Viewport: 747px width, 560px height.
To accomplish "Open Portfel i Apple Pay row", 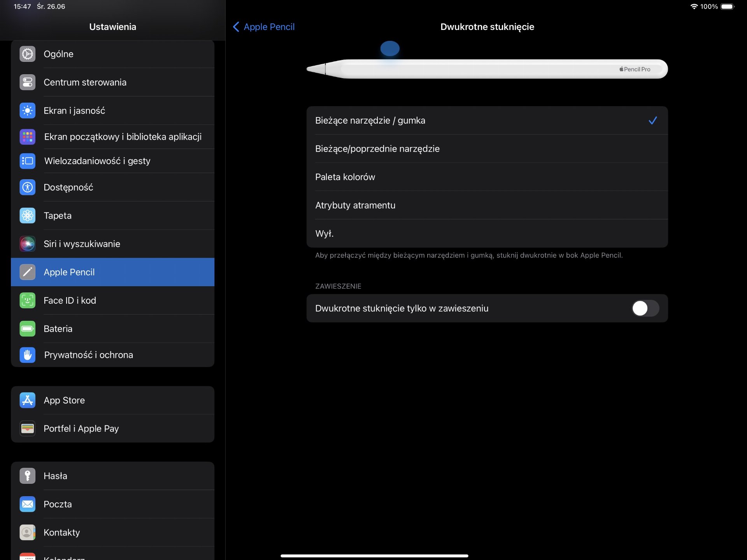I will (113, 428).
